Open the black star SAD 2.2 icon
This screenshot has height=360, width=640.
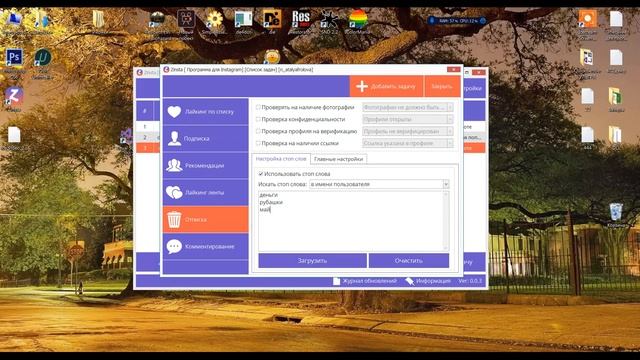coord(329,19)
